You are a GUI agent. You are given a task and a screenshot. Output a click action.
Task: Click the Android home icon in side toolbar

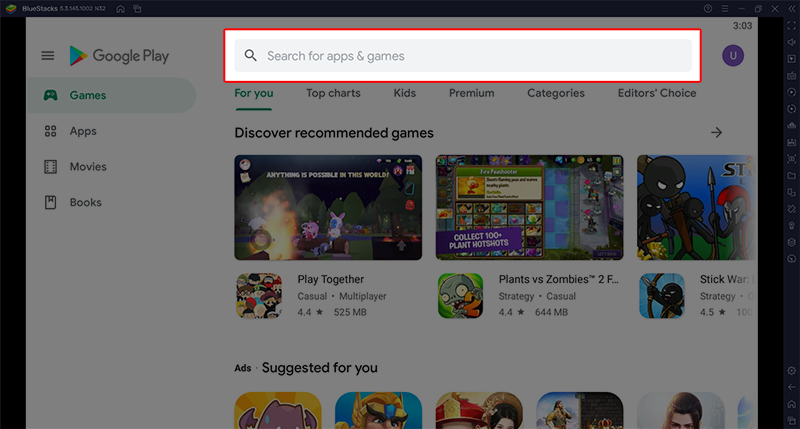click(x=791, y=404)
